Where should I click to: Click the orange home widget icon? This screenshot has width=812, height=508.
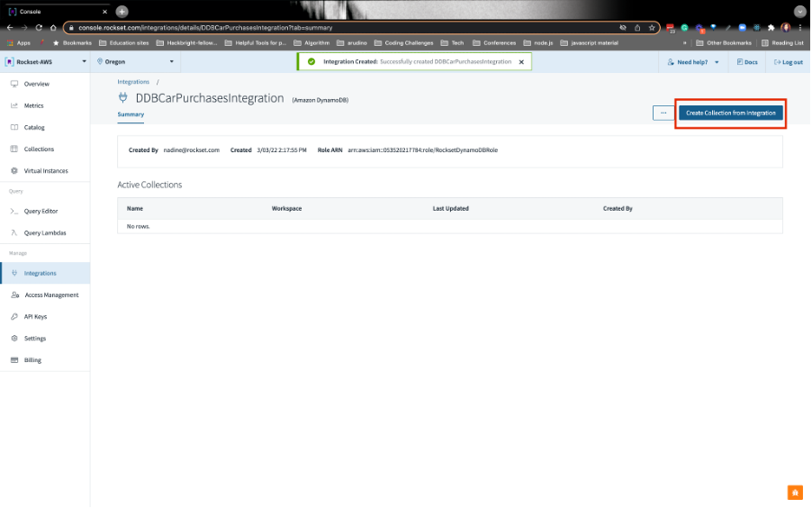pos(795,493)
